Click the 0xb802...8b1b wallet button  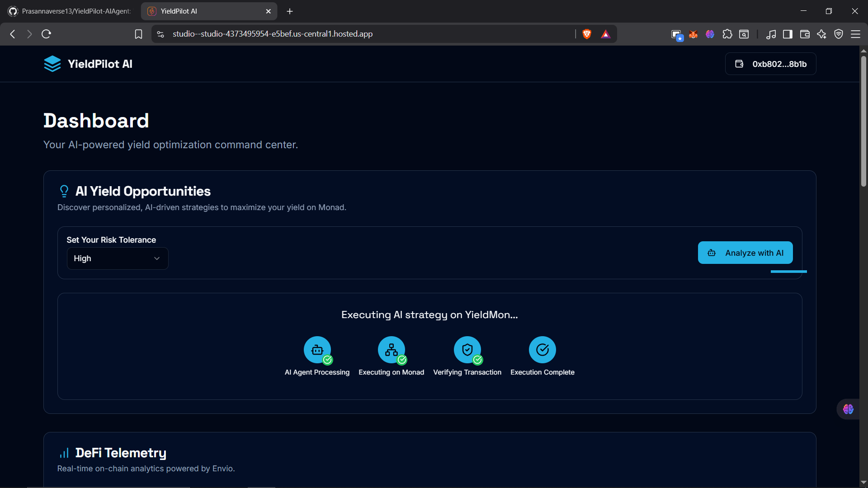pos(770,64)
